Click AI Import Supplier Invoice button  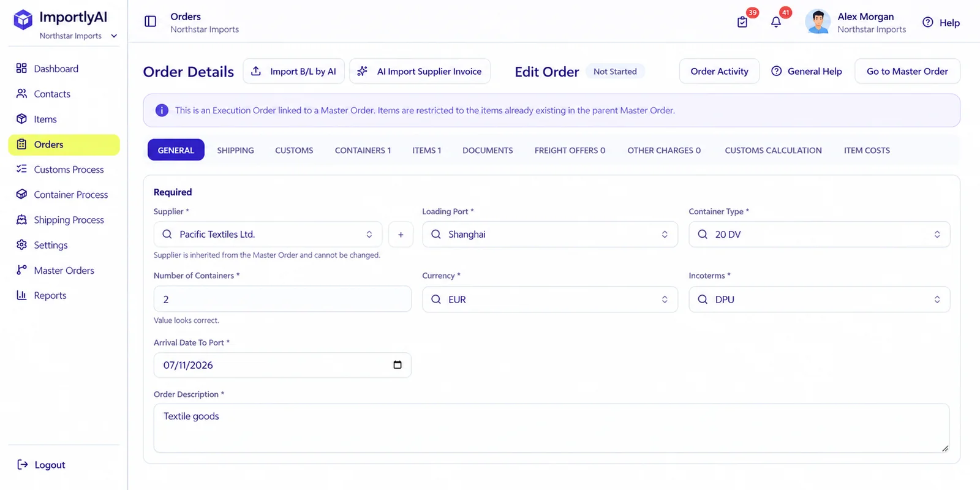420,71
